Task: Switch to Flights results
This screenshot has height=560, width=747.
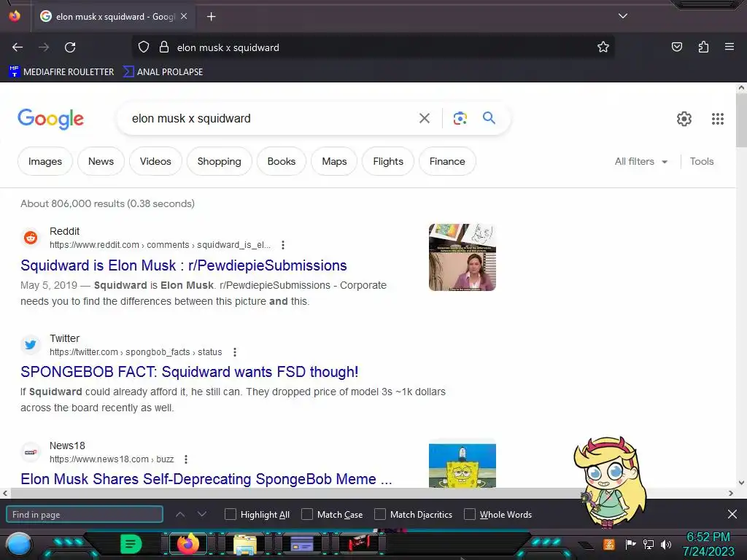Action: pos(388,161)
